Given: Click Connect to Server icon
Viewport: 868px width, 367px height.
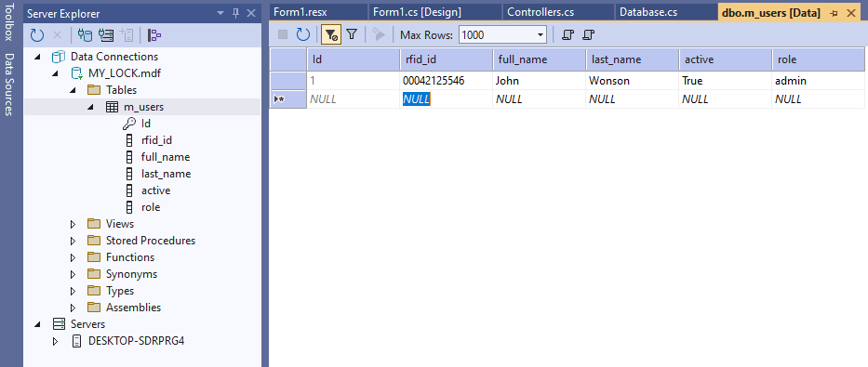Looking at the screenshot, I should tap(106, 35).
